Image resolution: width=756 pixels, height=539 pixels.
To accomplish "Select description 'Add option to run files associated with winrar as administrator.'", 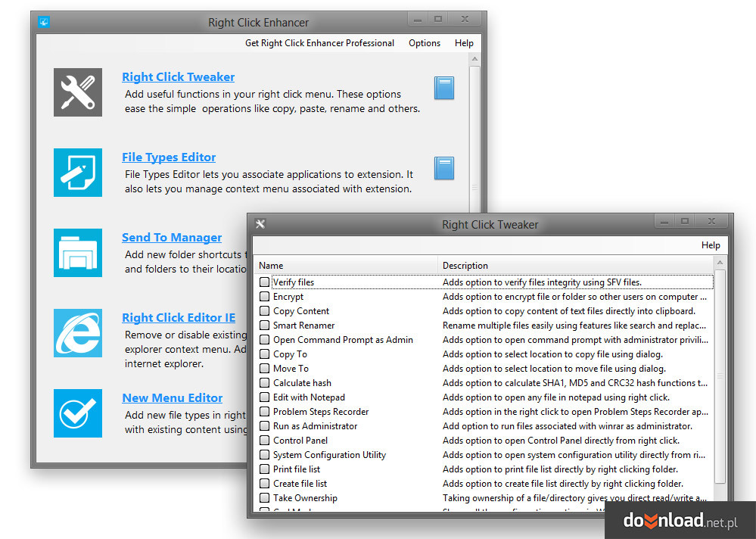I will coord(568,426).
